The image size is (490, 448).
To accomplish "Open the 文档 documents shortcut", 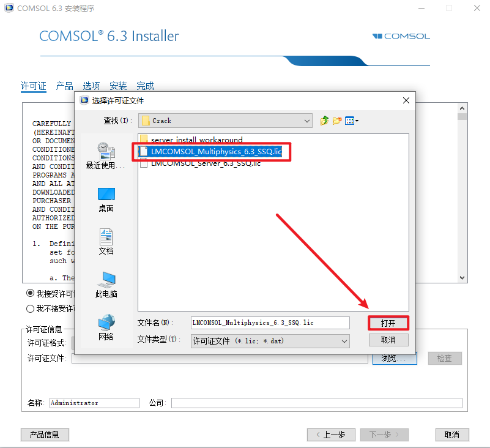I will [106, 242].
